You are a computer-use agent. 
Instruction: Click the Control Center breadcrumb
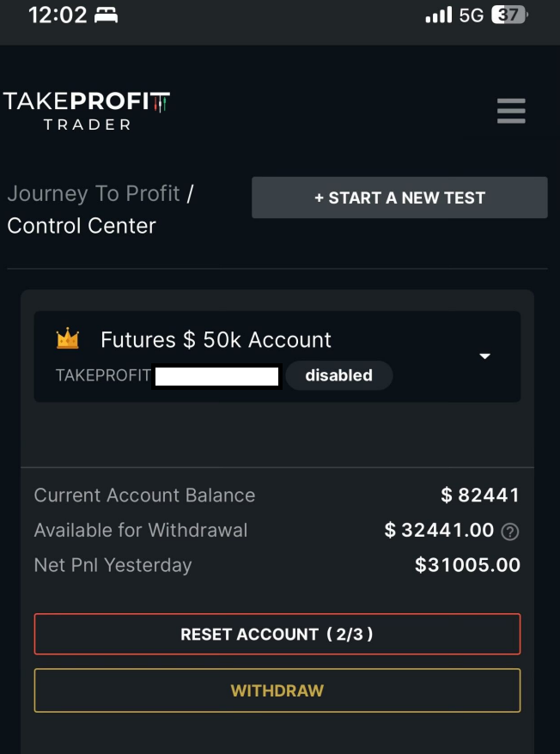[82, 226]
